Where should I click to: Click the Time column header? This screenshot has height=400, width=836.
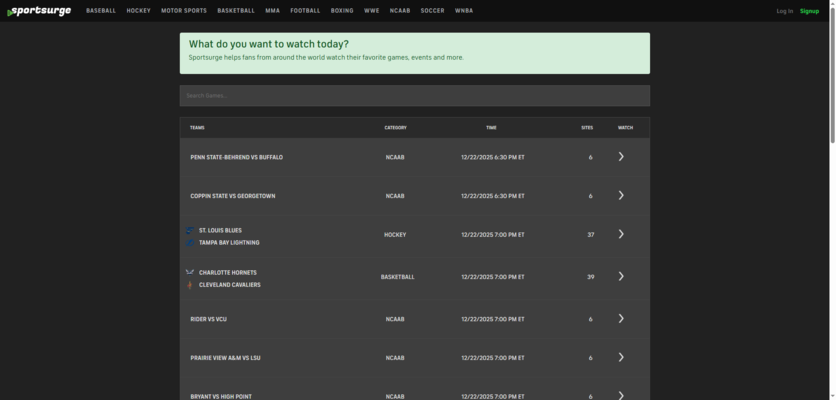coord(492,128)
